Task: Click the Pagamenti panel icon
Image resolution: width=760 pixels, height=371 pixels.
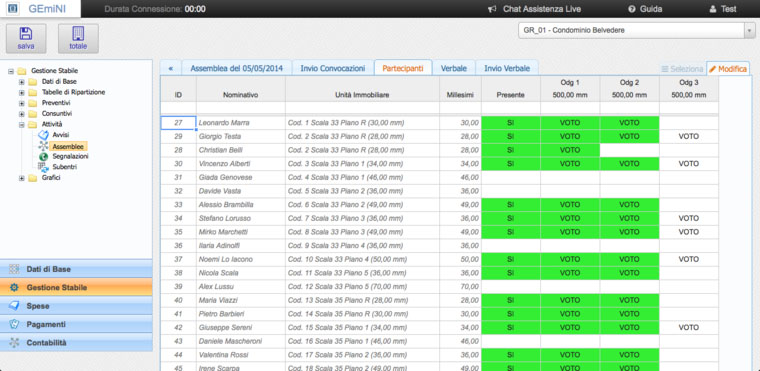Action: coord(14,324)
